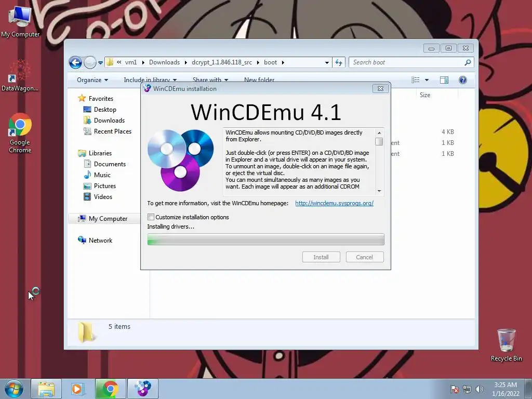The image size is (532, 399).
Task: Select Downloads in the navigation pane
Action: pos(109,121)
